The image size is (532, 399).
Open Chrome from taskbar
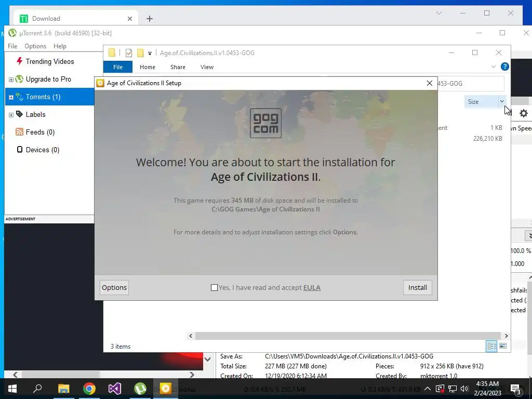89,389
